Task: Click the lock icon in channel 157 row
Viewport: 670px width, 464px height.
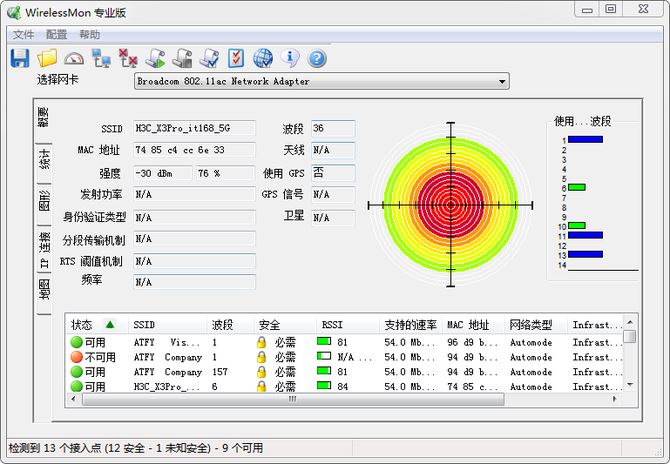Action: (x=262, y=372)
